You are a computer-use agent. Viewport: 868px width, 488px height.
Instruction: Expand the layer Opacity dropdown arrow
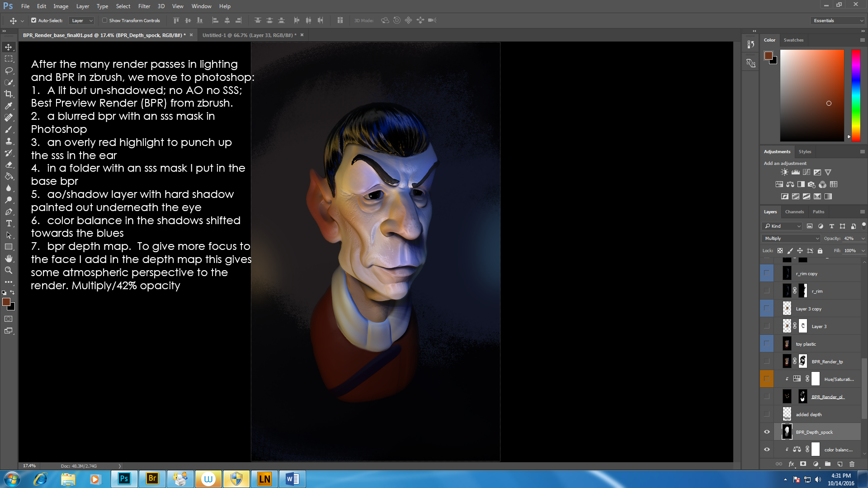(x=863, y=239)
